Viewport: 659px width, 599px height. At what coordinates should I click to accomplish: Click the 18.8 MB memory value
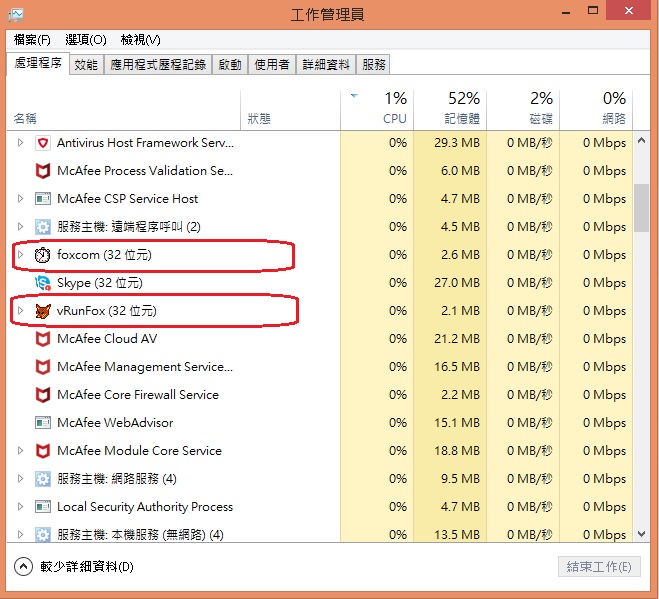(x=457, y=451)
